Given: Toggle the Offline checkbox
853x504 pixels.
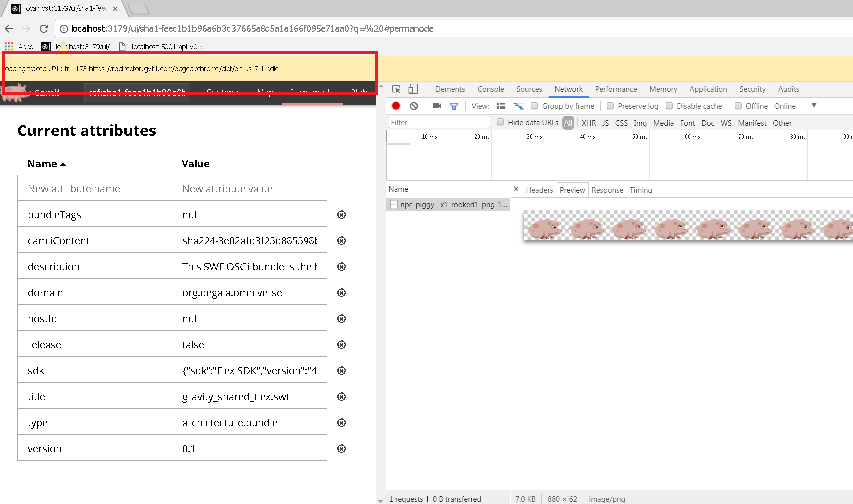Looking at the screenshot, I should [738, 106].
